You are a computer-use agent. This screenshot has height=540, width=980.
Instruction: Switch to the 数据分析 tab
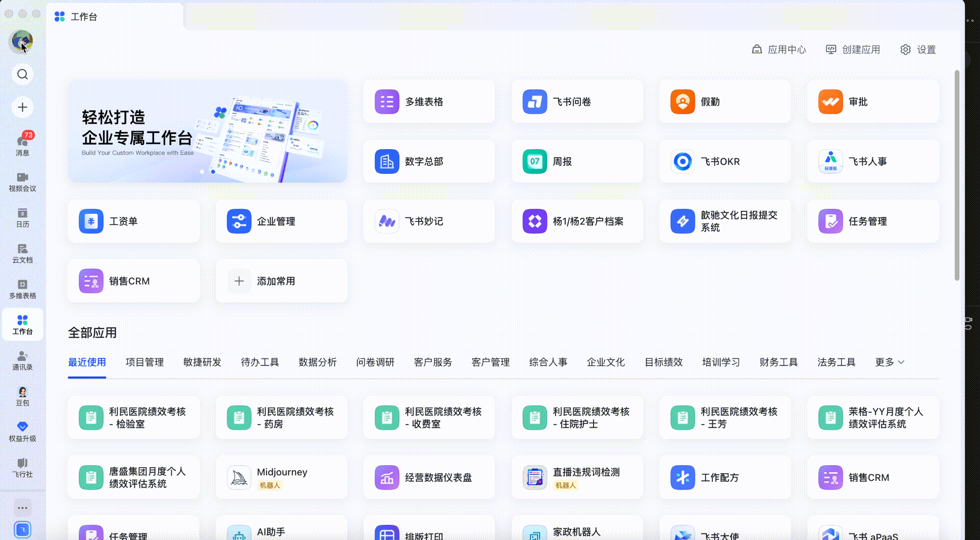(317, 362)
